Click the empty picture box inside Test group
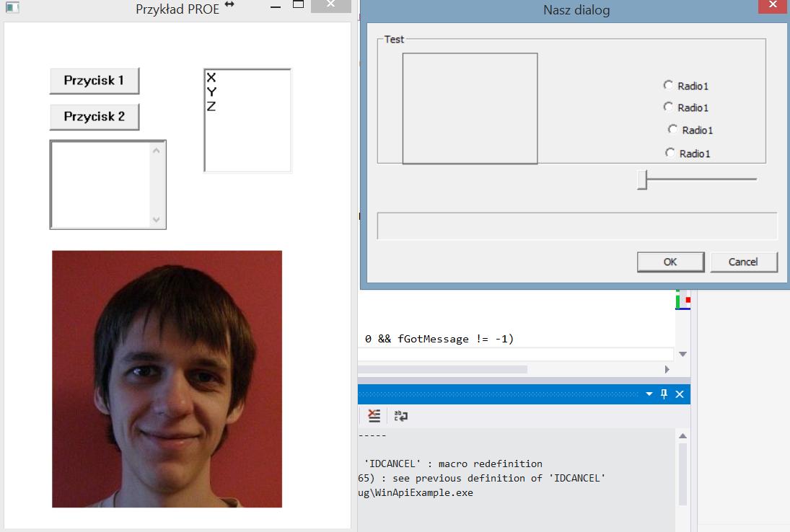Screen dimensions: 790x532 [470, 108]
